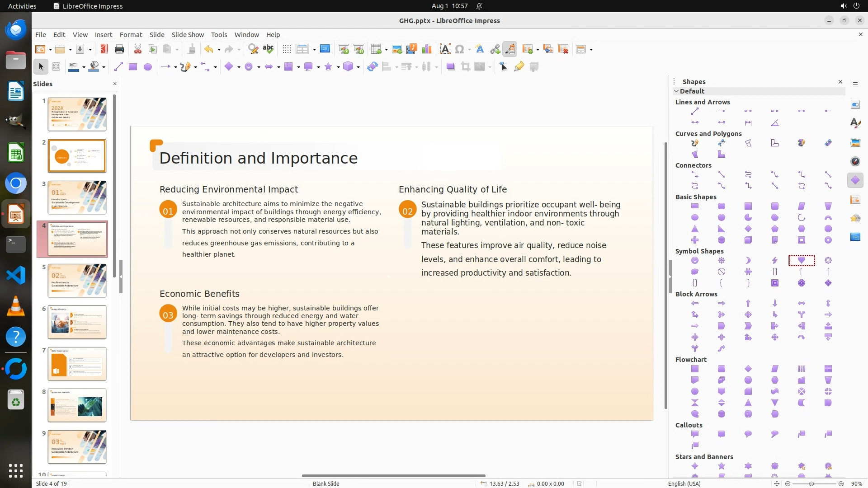This screenshot has height=488, width=868.
Task: Select the Rectangle drawing tool
Action: pos(133,67)
